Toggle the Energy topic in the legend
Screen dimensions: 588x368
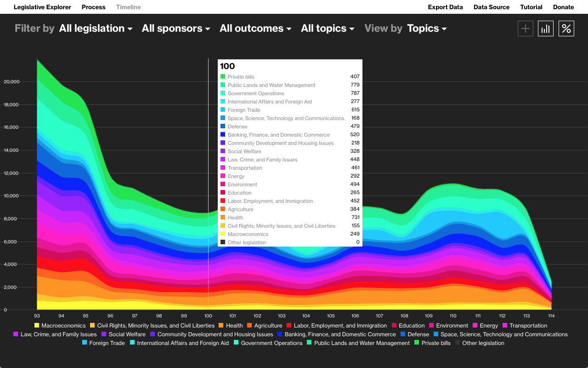[474, 325]
